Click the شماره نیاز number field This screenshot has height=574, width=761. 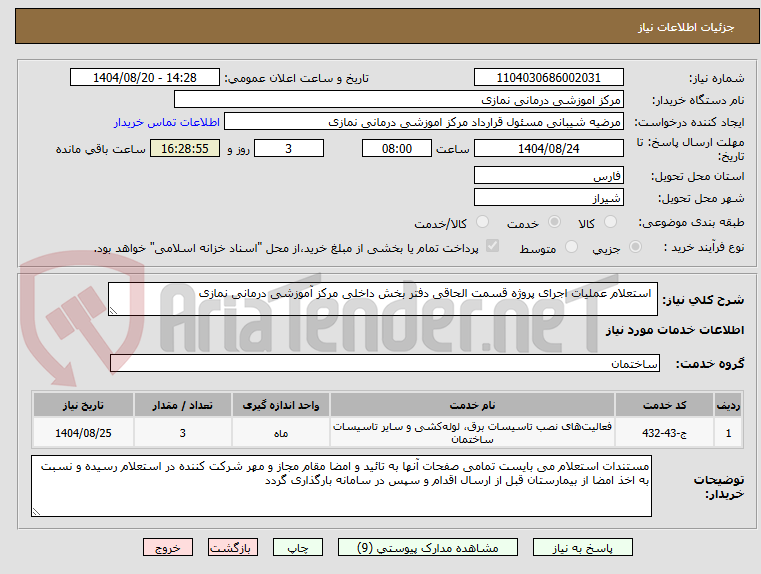[548, 78]
